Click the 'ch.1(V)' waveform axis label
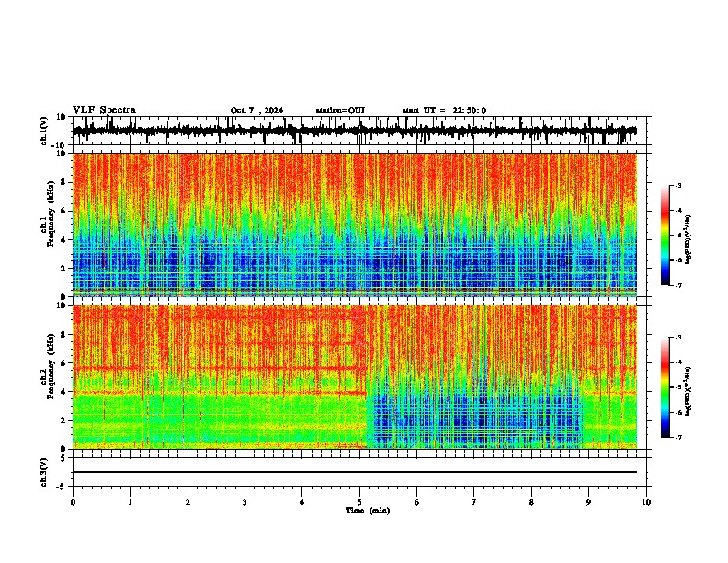728x563 pixels. point(44,131)
